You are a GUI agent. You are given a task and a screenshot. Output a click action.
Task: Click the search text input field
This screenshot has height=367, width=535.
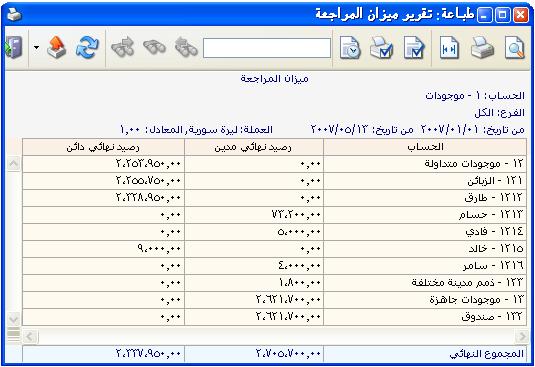(x=267, y=48)
